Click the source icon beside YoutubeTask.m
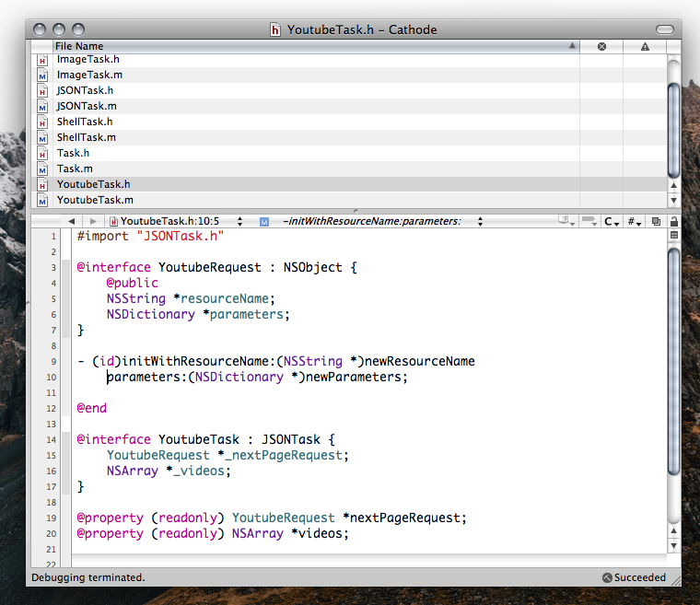 click(42, 201)
